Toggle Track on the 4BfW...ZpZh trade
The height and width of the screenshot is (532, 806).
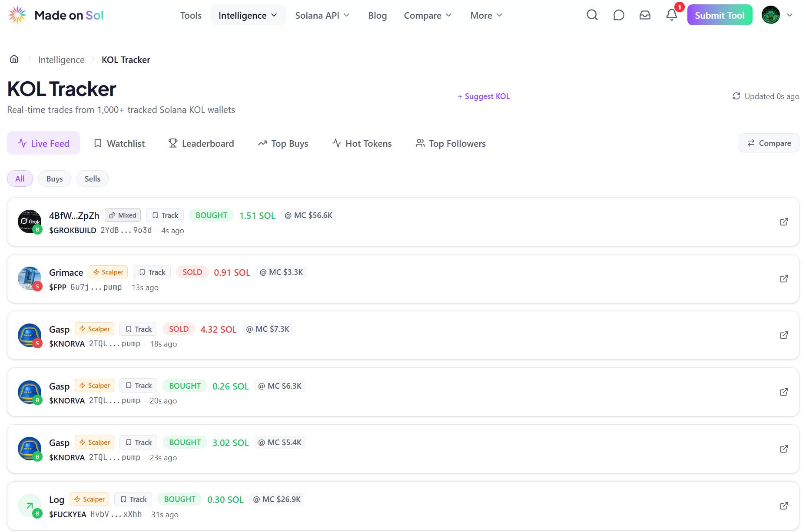(x=165, y=215)
